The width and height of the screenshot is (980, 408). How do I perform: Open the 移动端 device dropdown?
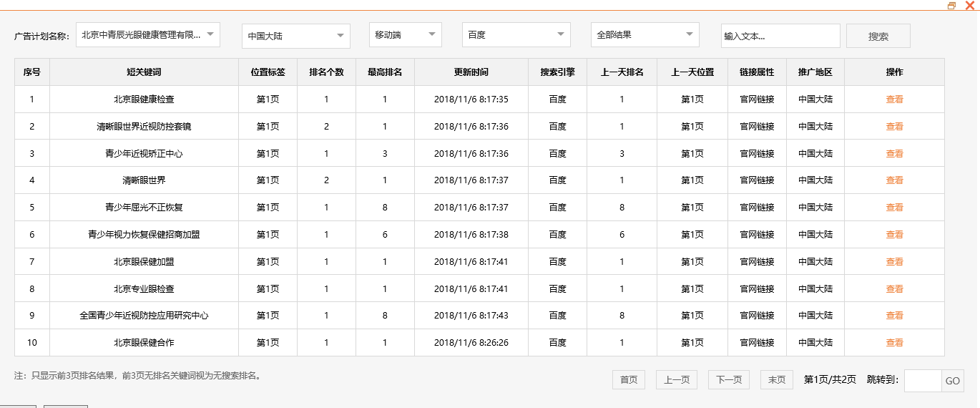pos(406,34)
